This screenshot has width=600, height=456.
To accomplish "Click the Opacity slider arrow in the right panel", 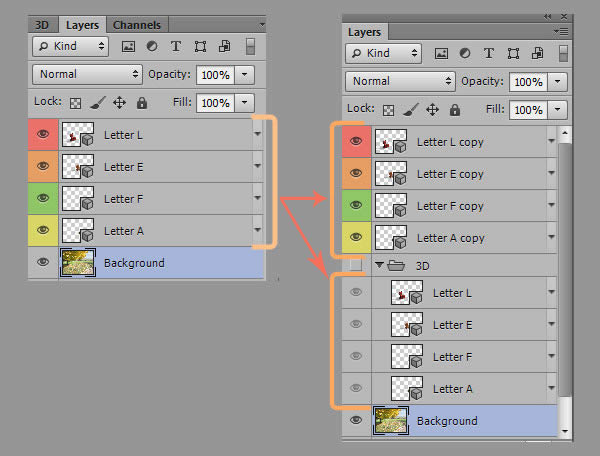I will (x=557, y=81).
